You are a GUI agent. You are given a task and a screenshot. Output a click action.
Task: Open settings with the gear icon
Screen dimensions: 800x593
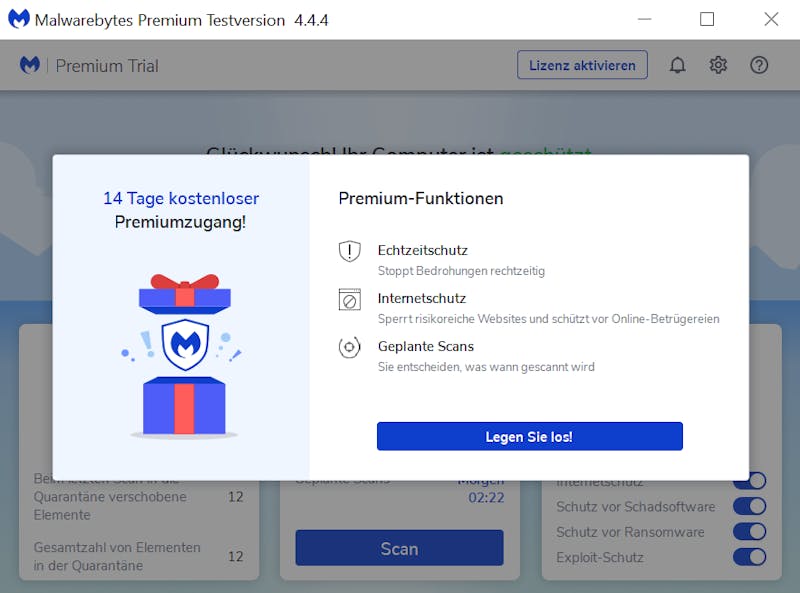pos(718,65)
